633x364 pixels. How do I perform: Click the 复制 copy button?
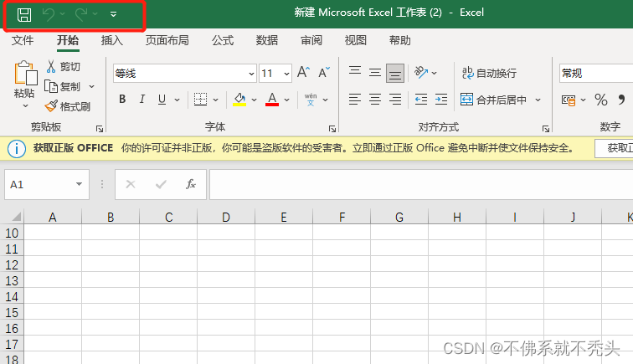tap(62, 86)
